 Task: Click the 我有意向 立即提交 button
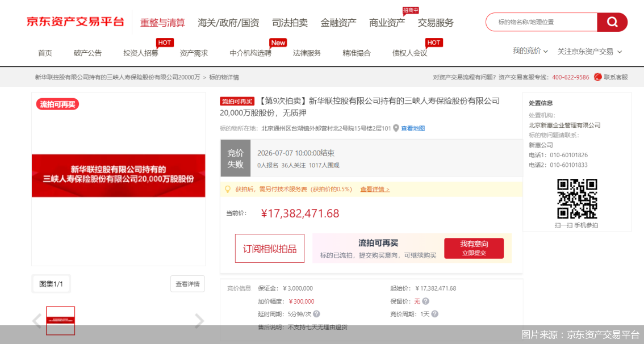pos(474,249)
